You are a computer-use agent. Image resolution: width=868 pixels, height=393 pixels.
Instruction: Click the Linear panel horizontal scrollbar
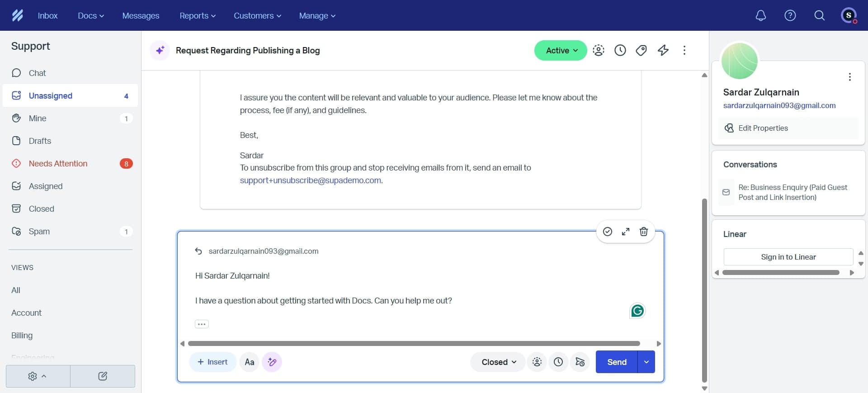781,273
